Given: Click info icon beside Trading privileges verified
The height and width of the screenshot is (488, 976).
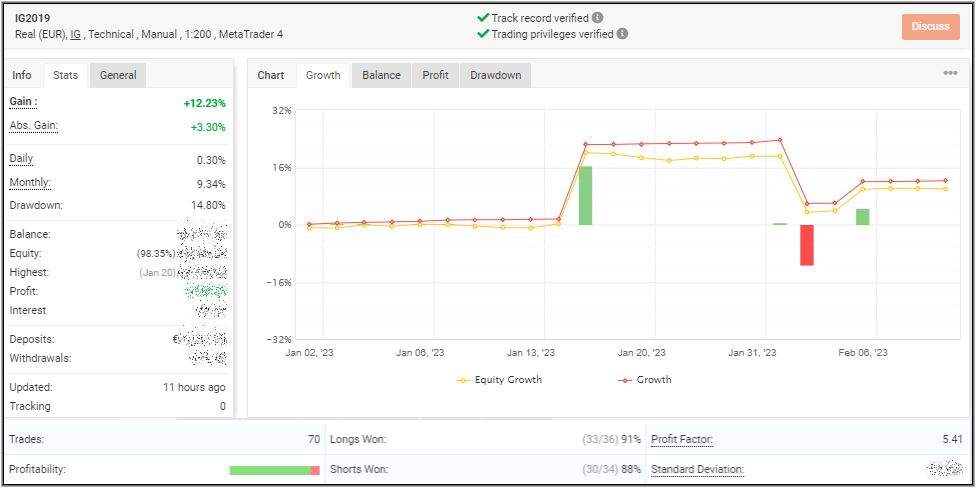Looking at the screenshot, I should (622, 33).
